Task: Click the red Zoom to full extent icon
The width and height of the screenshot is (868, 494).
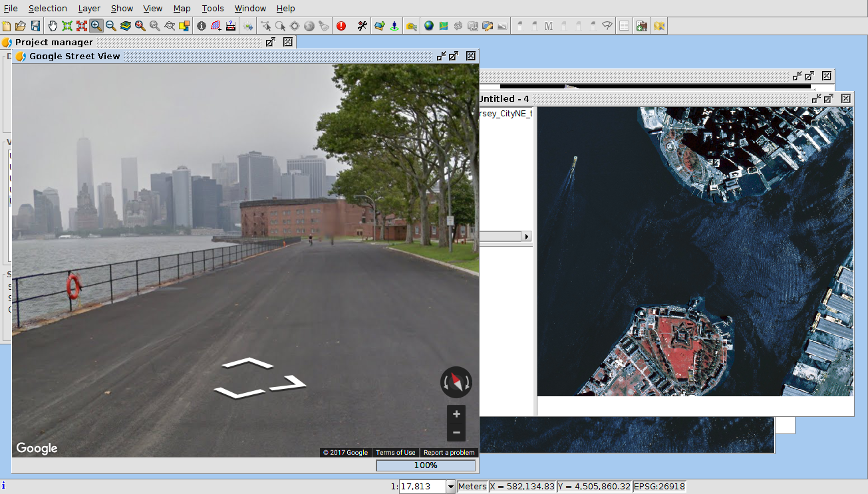Action: [x=82, y=26]
